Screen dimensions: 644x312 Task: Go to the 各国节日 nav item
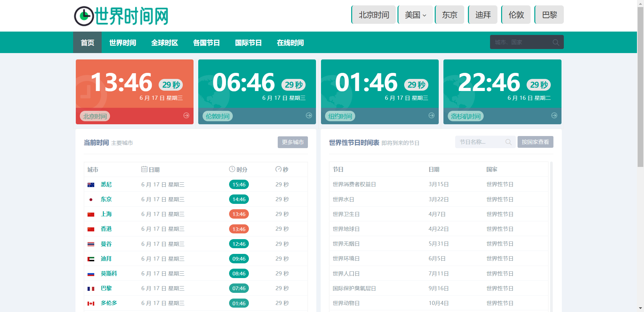click(x=206, y=43)
